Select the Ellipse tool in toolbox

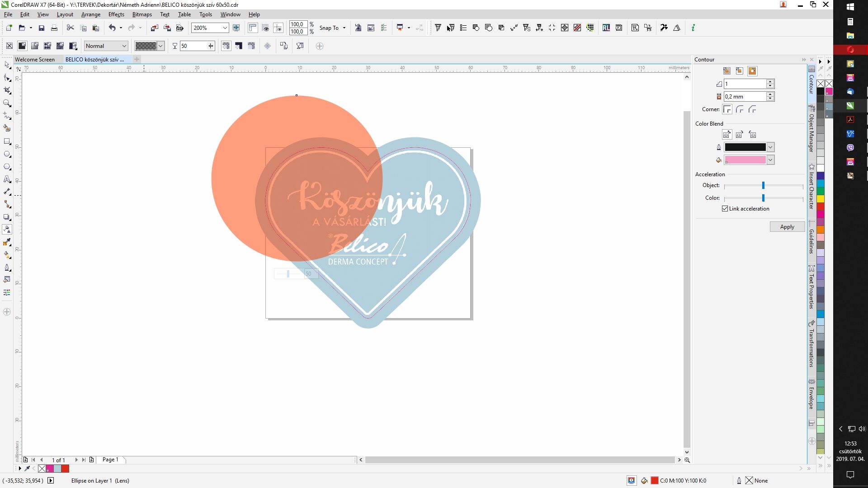tap(7, 154)
